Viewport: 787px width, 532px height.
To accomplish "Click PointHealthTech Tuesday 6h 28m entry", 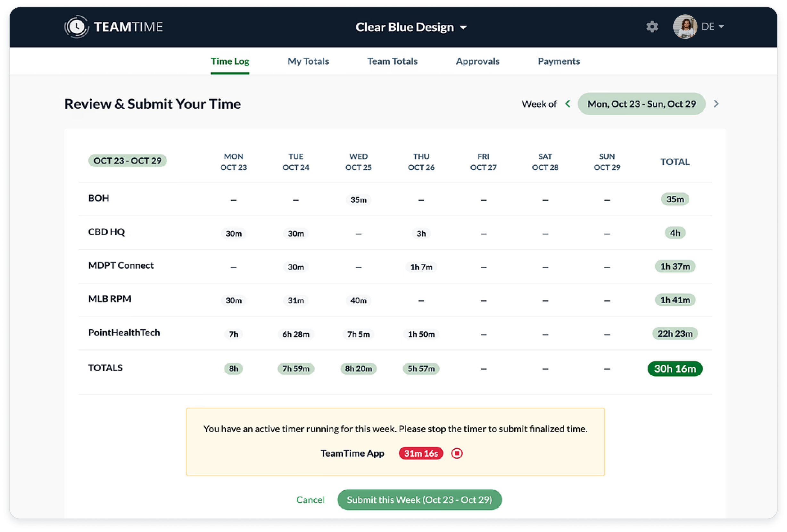I will point(296,334).
